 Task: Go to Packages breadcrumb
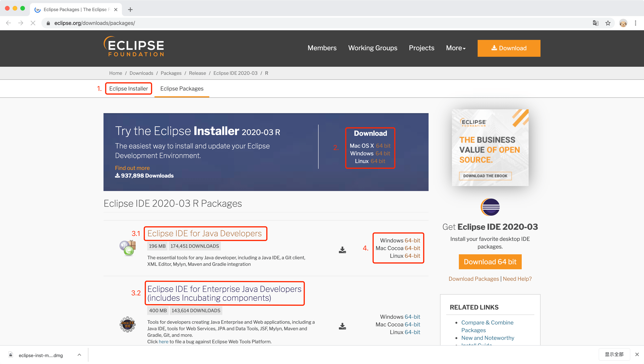171,73
